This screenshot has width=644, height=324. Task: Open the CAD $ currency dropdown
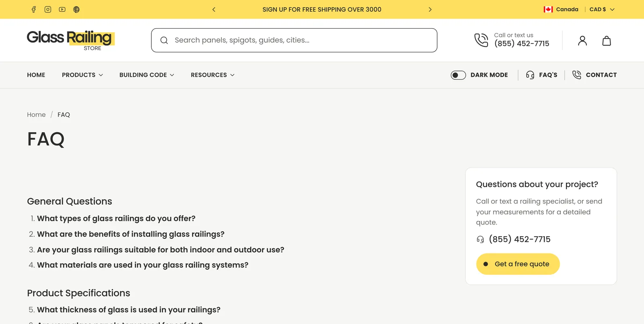point(602,9)
